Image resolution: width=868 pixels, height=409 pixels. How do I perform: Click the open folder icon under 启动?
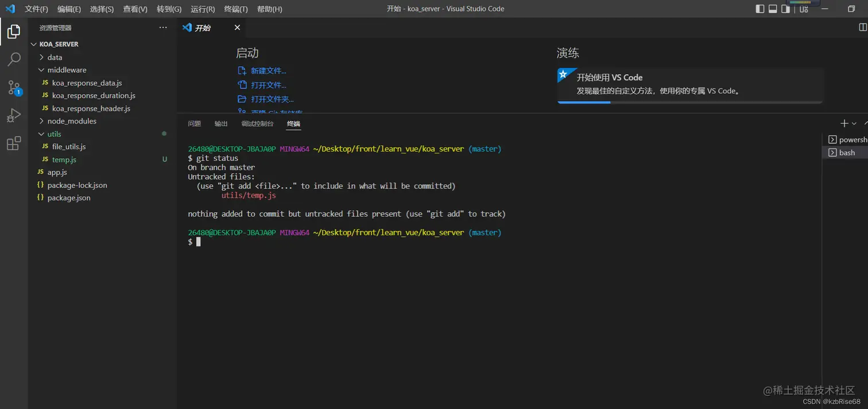[242, 99]
